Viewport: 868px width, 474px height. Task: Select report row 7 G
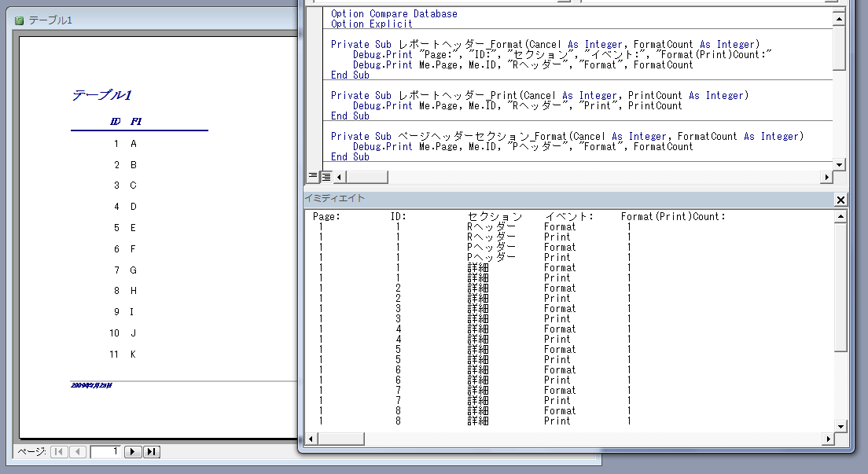(x=125, y=270)
